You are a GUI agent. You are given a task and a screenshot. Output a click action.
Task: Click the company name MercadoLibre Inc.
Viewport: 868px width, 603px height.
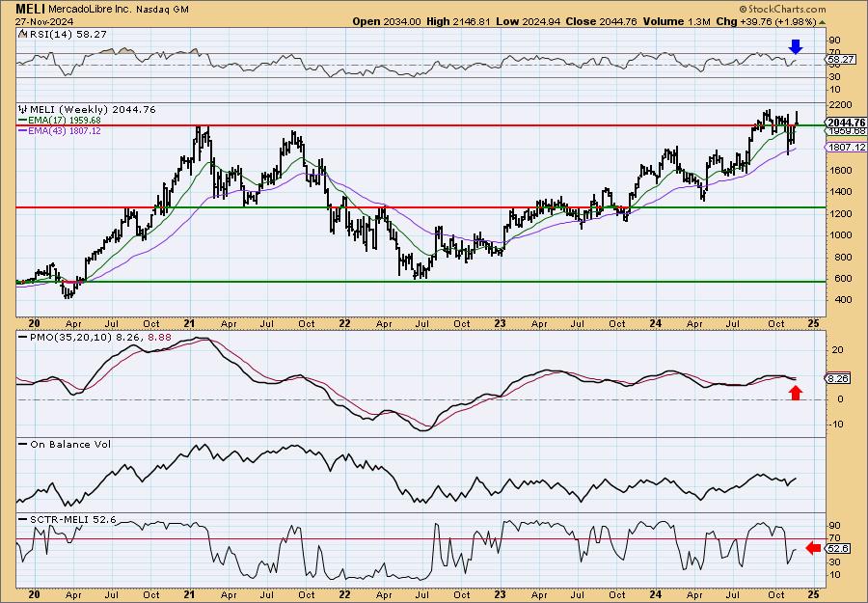[x=88, y=10]
